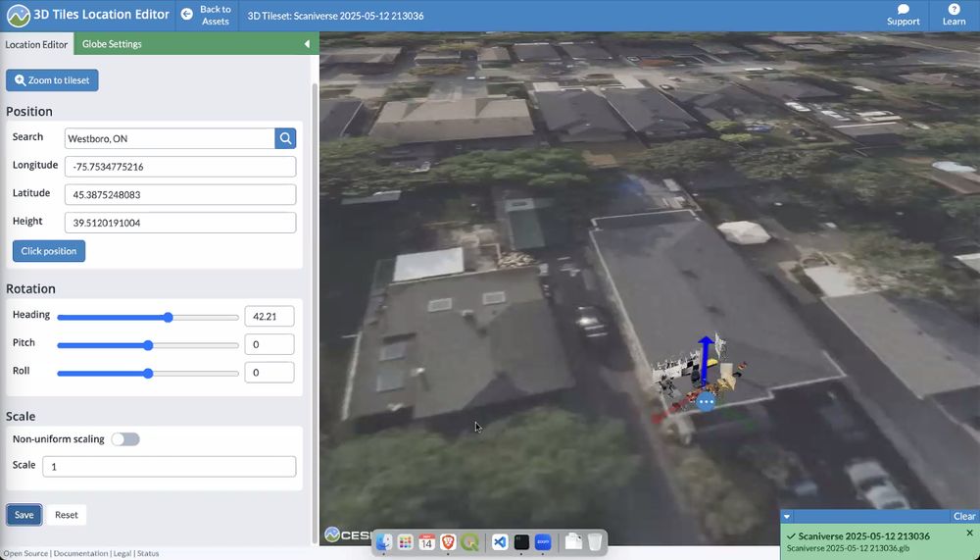The width and height of the screenshot is (980, 560).
Task: Click the Cesium ion logo in header
Action: 19,16
